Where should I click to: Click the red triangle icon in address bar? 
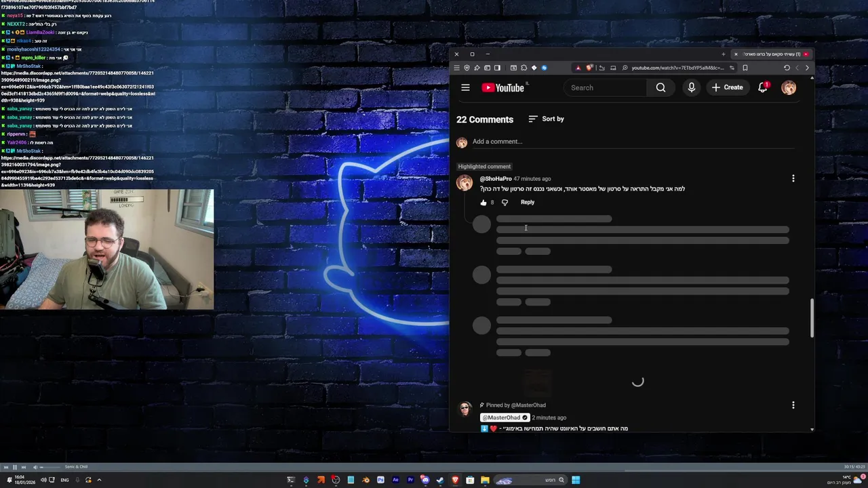coord(578,68)
